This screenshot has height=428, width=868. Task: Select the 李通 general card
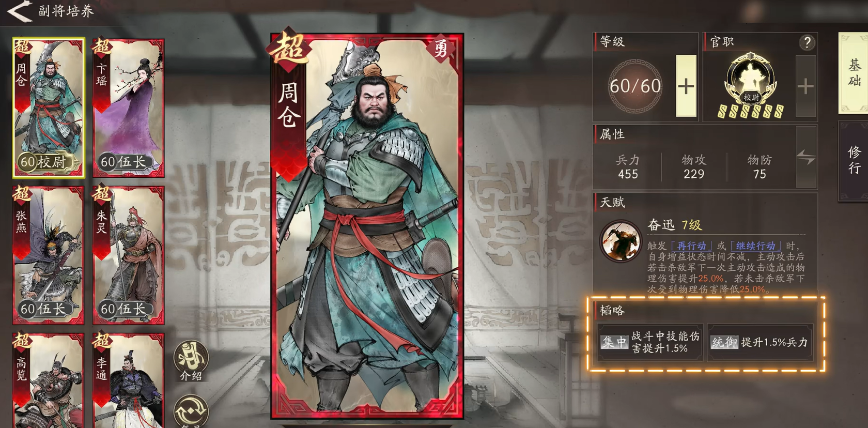pos(129,380)
